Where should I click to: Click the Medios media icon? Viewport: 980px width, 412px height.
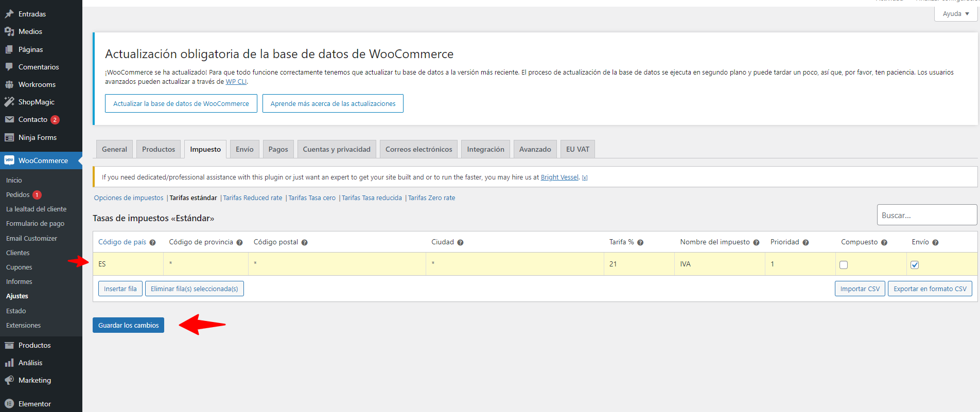tap(9, 31)
